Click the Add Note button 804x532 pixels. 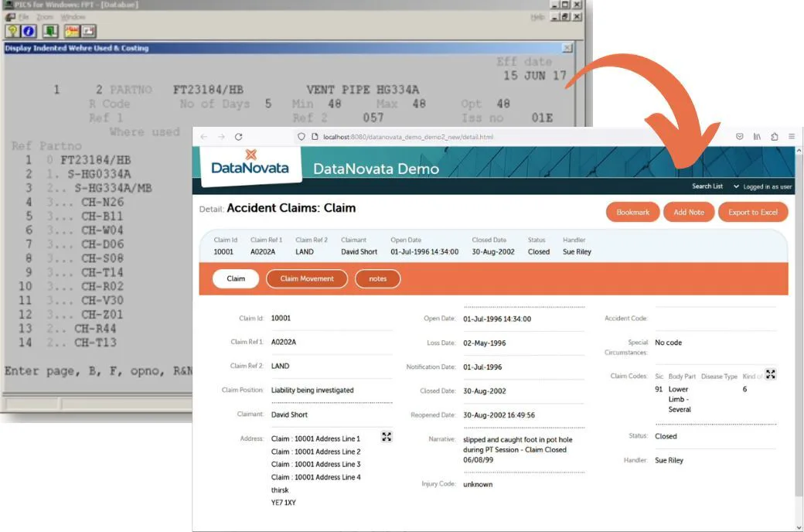click(689, 212)
